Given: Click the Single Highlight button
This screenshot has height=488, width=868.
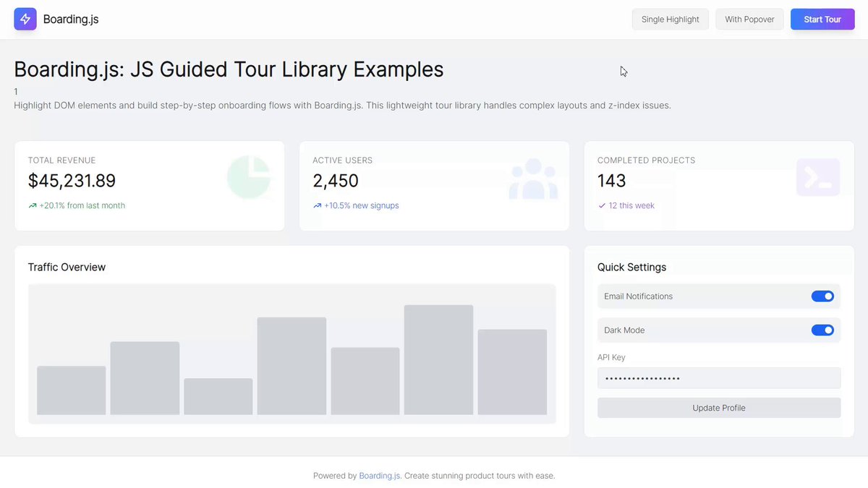Looking at the screenshot, I should click(671, 20).
